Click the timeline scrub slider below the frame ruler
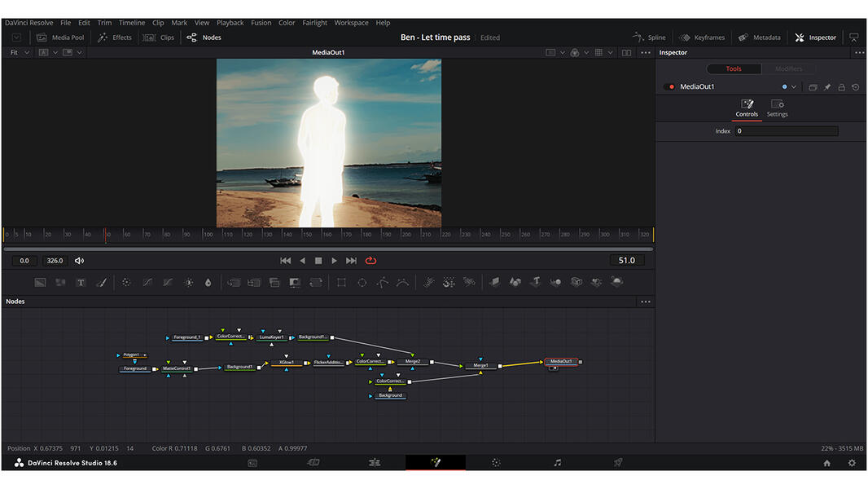868x489 pixels. coord(326,247)
